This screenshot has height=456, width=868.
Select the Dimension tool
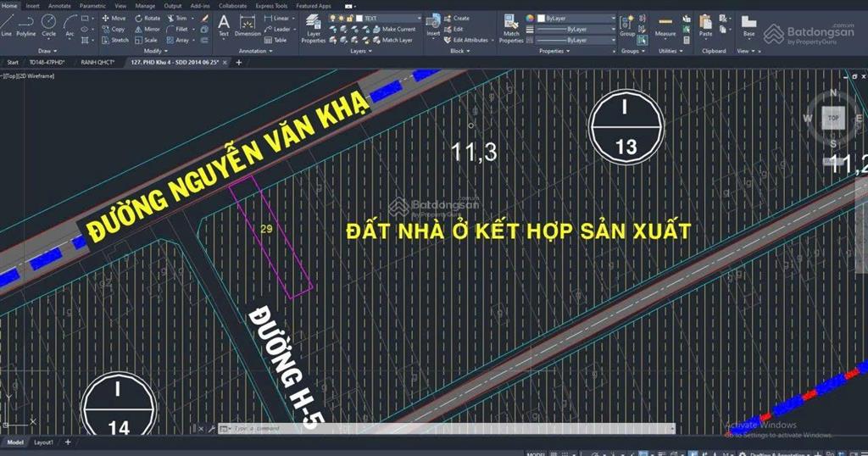(248, 25)
